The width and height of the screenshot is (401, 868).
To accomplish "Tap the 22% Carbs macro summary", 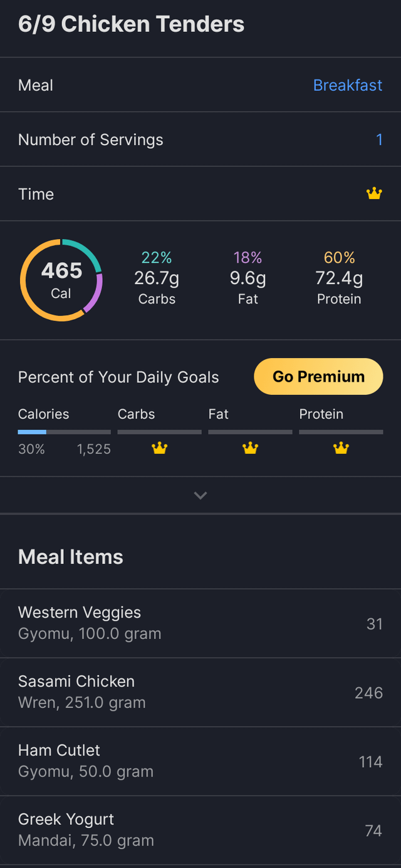I will coord(157,278).
